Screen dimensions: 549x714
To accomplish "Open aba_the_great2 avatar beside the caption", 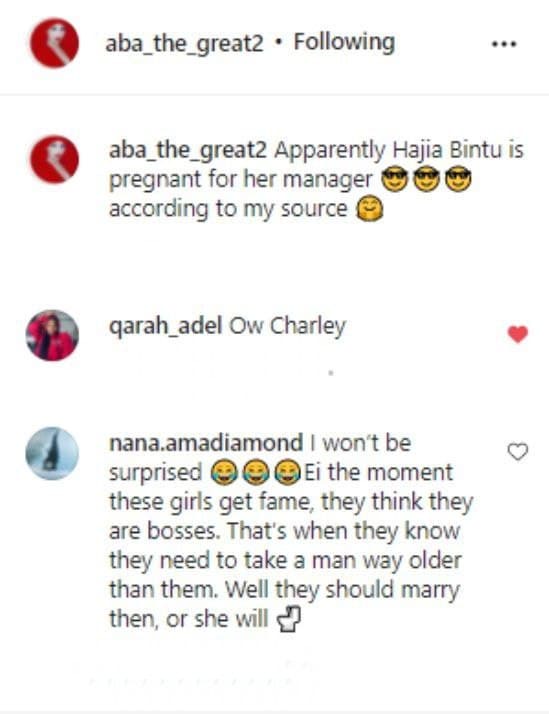I will [x=55, y=159].
